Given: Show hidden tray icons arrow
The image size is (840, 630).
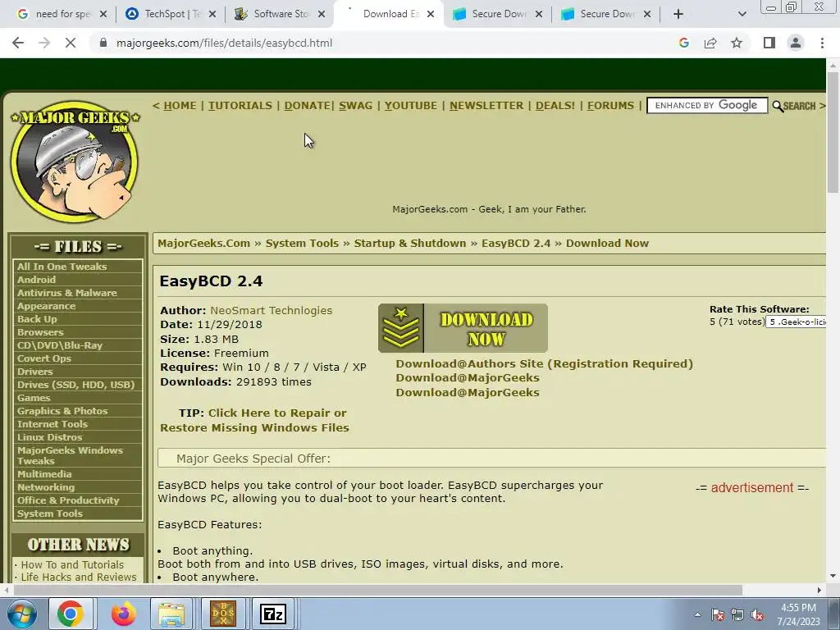Looking at the screenshot, I should pos(697,614).
